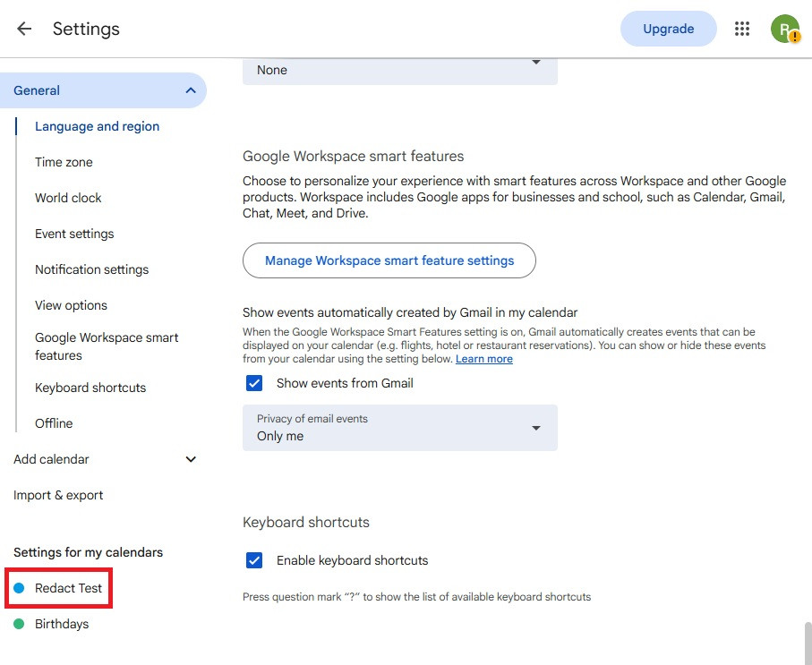This screenshot has height=665, width=812.
Task: Disable Enable keyboard shortcuts checkbox
Action: click(253, 560)
